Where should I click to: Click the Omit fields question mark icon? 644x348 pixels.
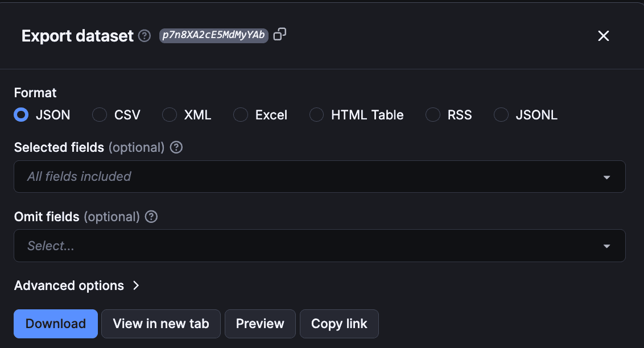point(150,217)
